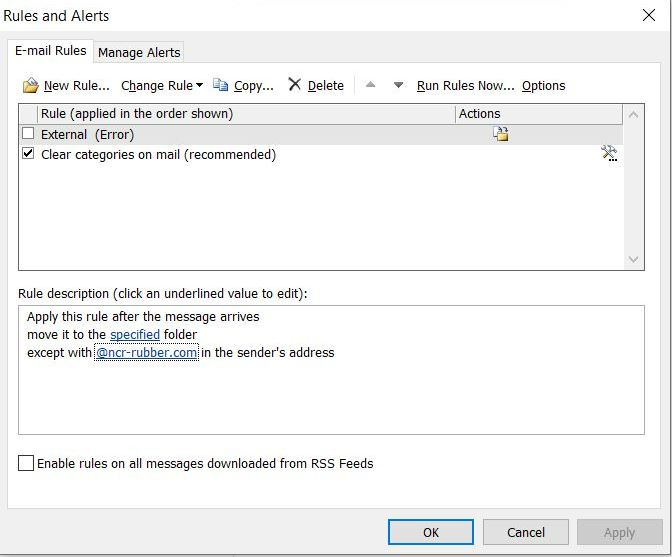Close the Rules and Alerts dialog
The width and height of the screenshot is (672, 557).
tap(647, 15)
